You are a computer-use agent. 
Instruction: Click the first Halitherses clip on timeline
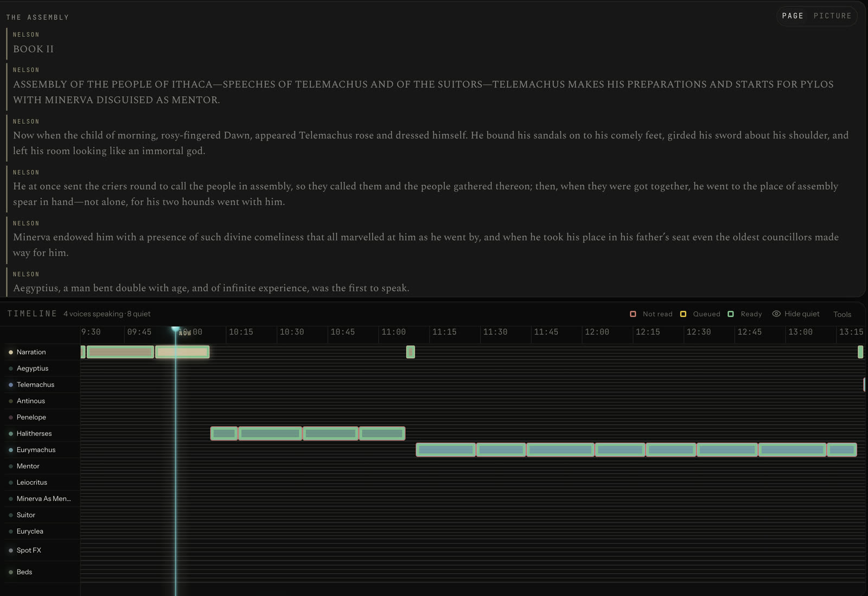[224, 433]
